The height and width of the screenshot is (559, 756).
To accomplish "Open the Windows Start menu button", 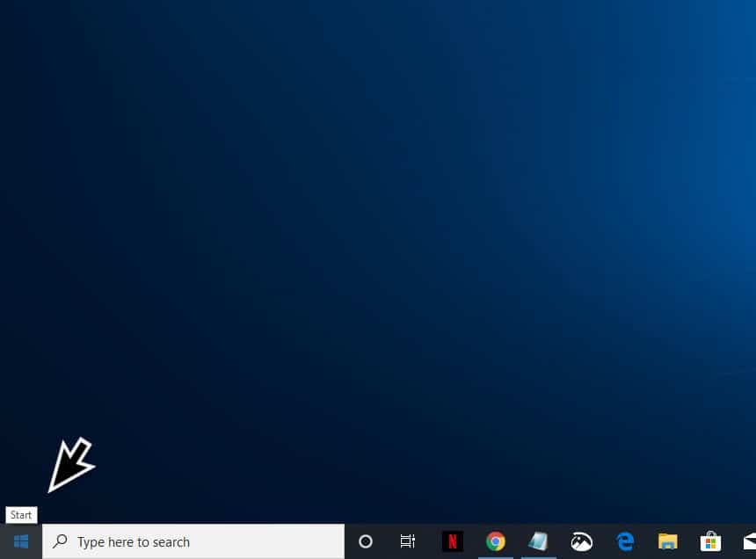I will (21, 541).
